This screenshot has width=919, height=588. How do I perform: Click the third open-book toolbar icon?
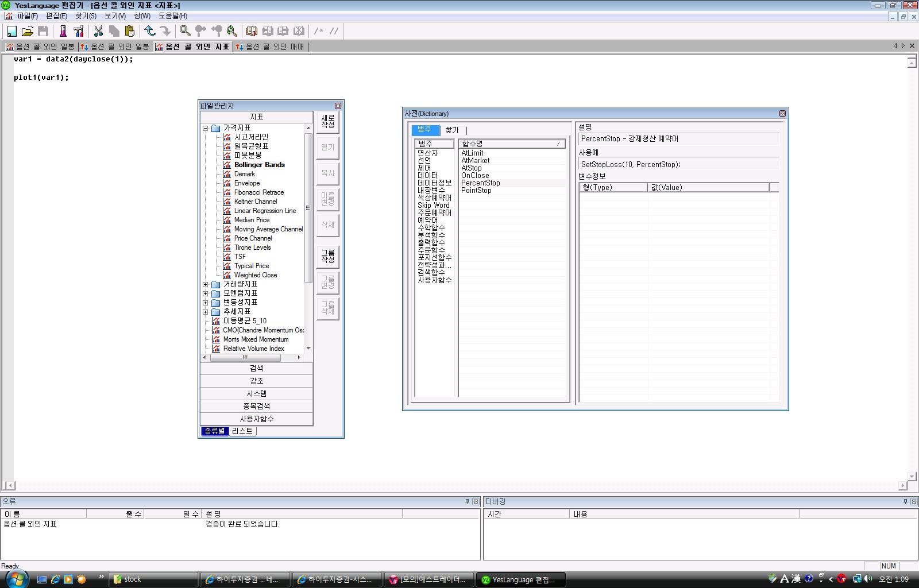click(x=283, y=31)
